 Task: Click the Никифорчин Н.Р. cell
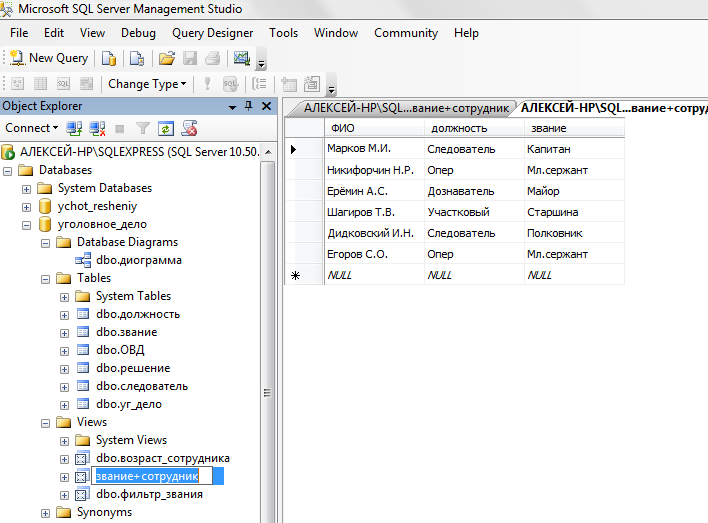tap(374, 170)
